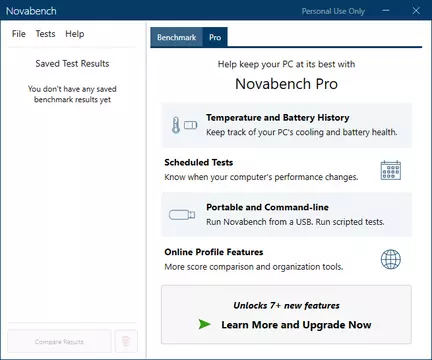Viewport: 432px width, 360px height.
Task: Click 'Run Novabench from a USB' description
Action: click(x=295, y=222)
